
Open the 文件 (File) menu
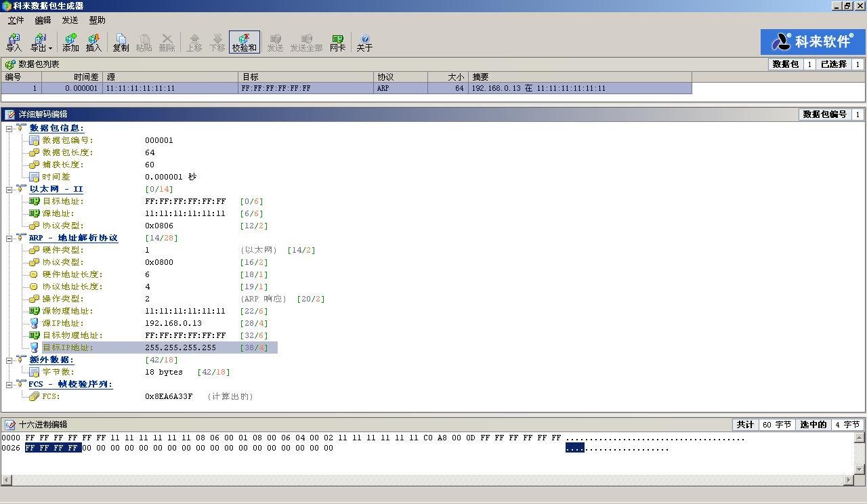click(x=16, y=20)
